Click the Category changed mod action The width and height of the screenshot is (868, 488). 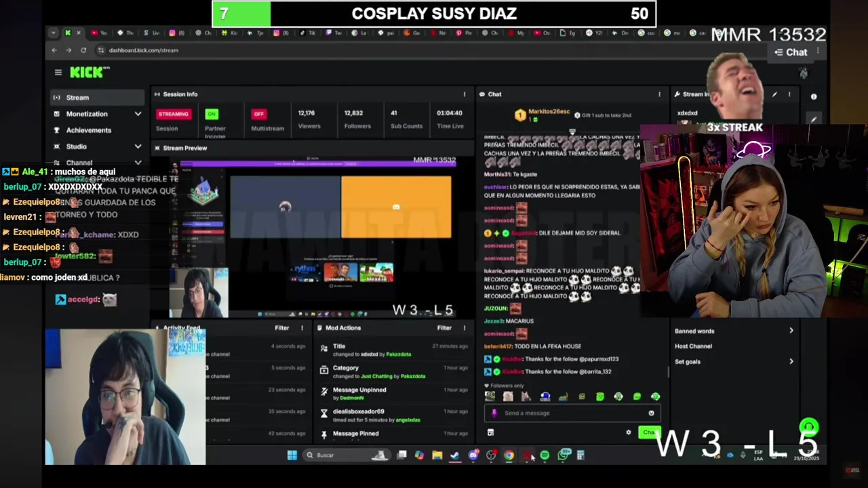tap(394, 371)
